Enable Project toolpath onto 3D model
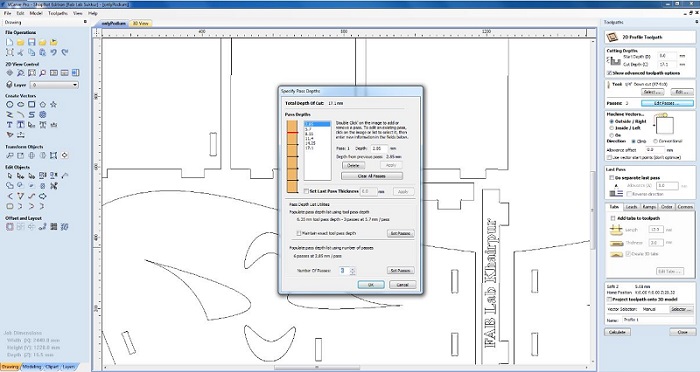This screenshot has width=700, height=372. coord(609,299)
